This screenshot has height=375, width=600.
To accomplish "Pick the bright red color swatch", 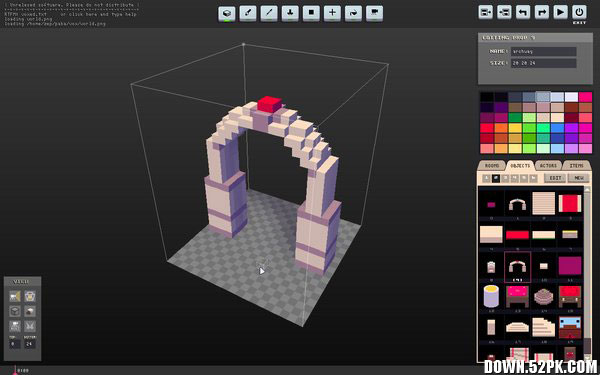I will pyautogui.click(x=487, y=128).
